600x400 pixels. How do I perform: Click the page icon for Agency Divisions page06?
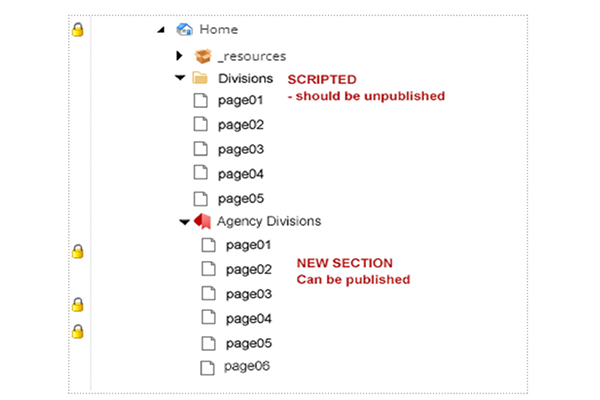click(x=208, y=367)
